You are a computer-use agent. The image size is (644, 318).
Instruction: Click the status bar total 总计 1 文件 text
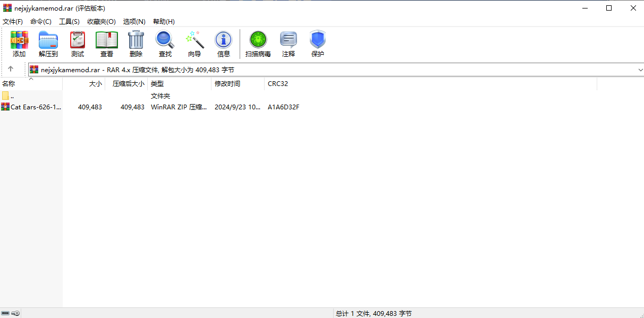click(374, 313)
